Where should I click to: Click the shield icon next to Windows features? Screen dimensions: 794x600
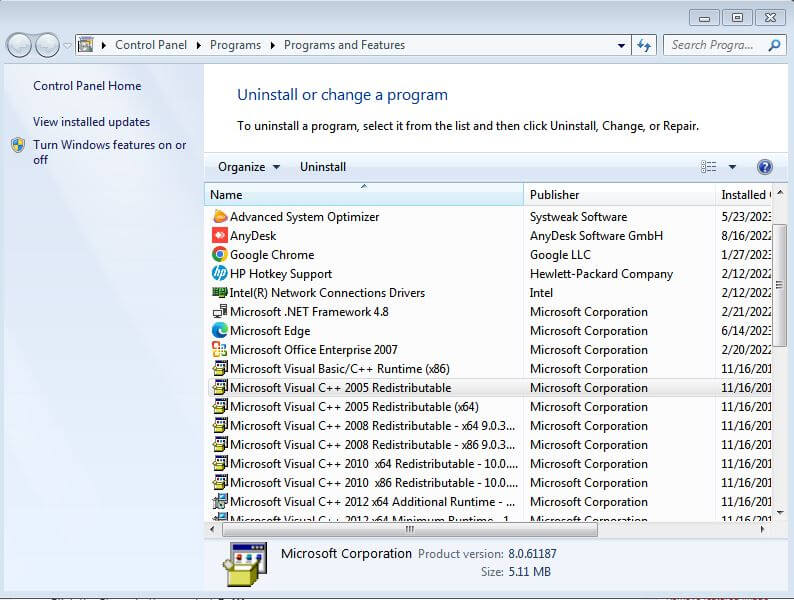point(18,145)
